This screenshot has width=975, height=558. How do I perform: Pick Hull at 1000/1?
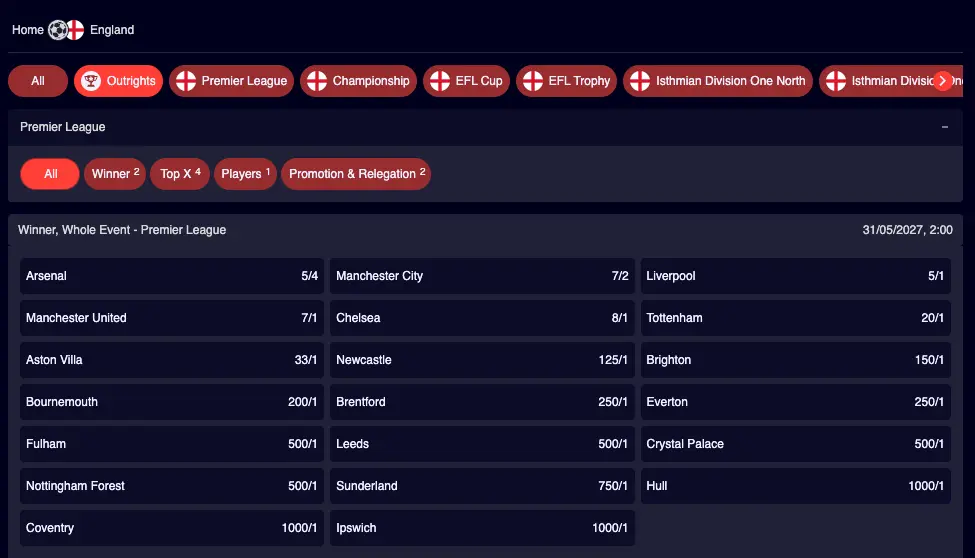pos(795,486)
